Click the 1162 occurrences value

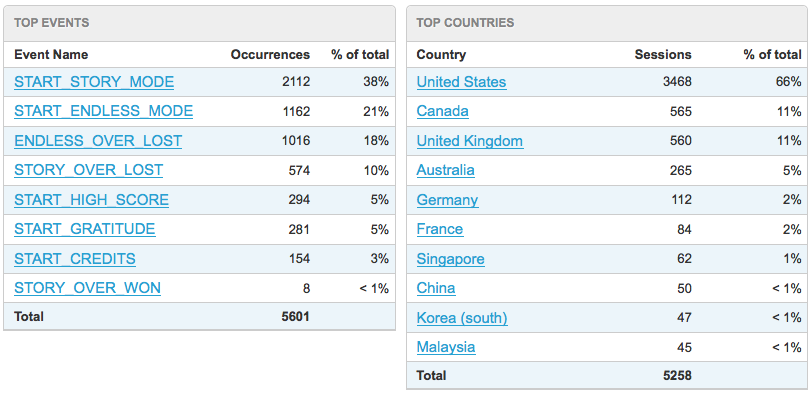tap(296, 111)
